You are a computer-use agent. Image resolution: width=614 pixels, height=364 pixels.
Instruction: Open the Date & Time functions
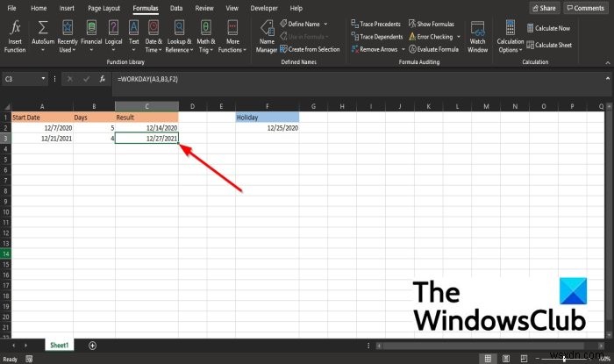coord(153,37)
